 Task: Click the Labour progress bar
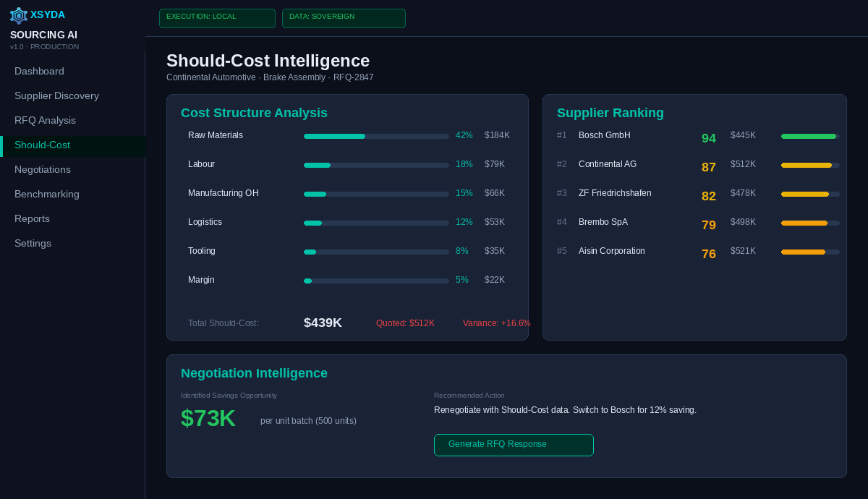(376, 165)
